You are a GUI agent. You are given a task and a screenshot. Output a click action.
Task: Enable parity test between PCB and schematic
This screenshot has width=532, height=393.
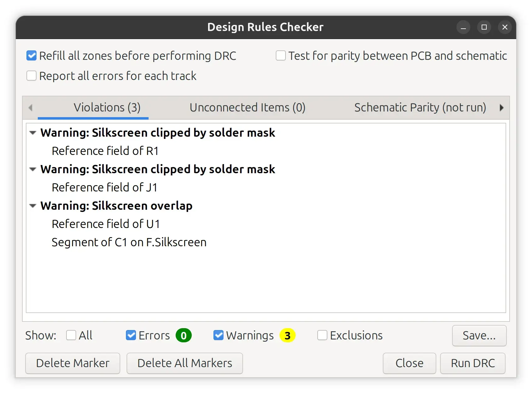pos(281,56)
